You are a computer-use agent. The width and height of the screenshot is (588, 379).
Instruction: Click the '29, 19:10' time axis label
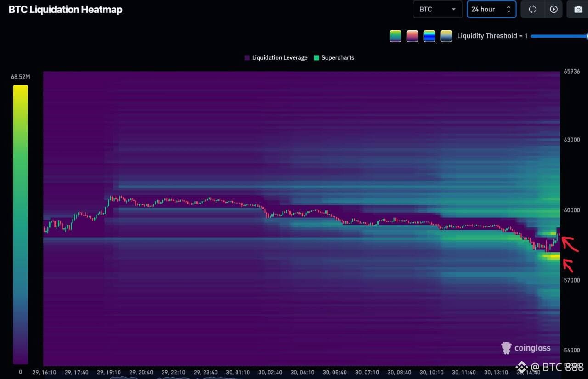point(109,372)
